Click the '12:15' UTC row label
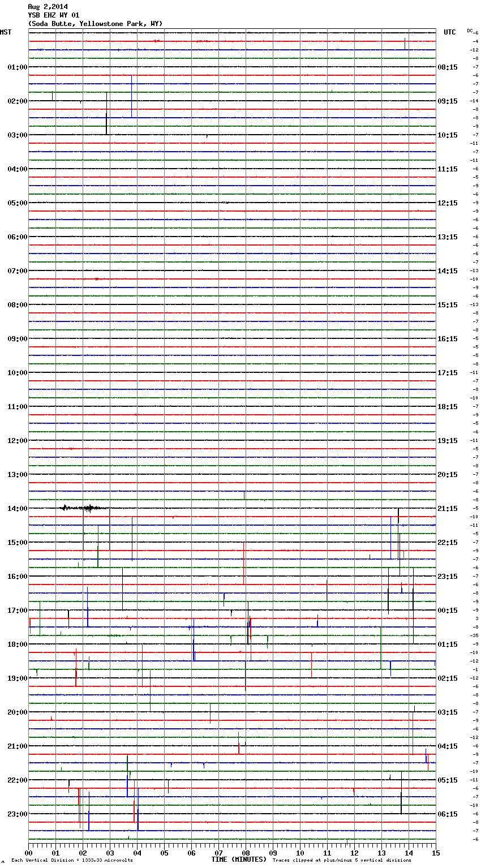 click(x=448, y=203)
